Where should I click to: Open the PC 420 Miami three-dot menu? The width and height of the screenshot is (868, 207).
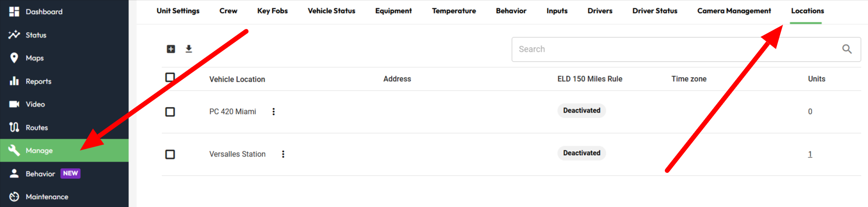coord(274,112)
